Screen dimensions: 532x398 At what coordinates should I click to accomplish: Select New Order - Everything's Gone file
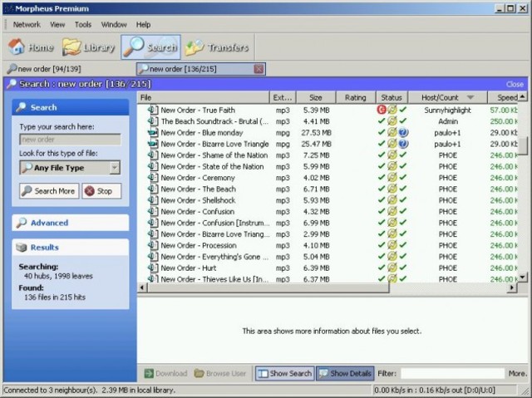[214, 257]
